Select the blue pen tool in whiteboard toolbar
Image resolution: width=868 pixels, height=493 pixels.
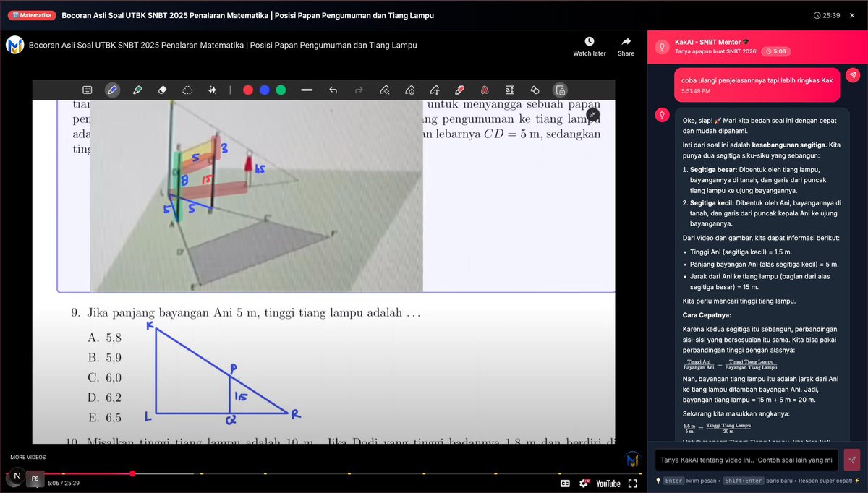pyautogui.click(x=111, y=90)
